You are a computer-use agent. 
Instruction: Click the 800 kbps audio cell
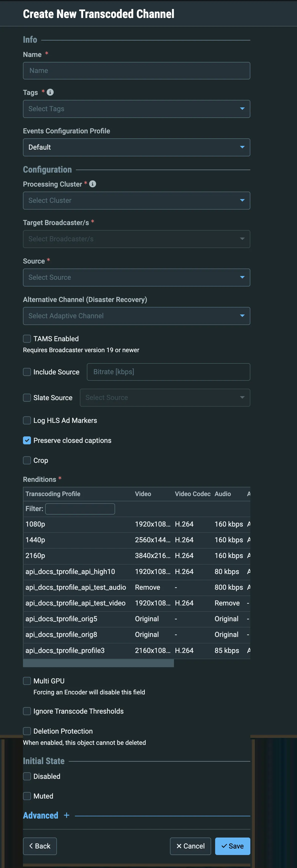[x=229, y=587]
